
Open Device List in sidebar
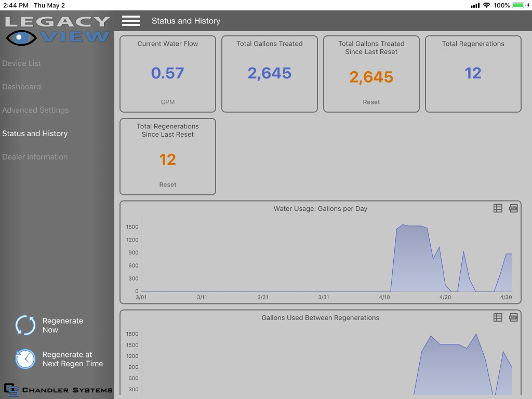point(21,63)
